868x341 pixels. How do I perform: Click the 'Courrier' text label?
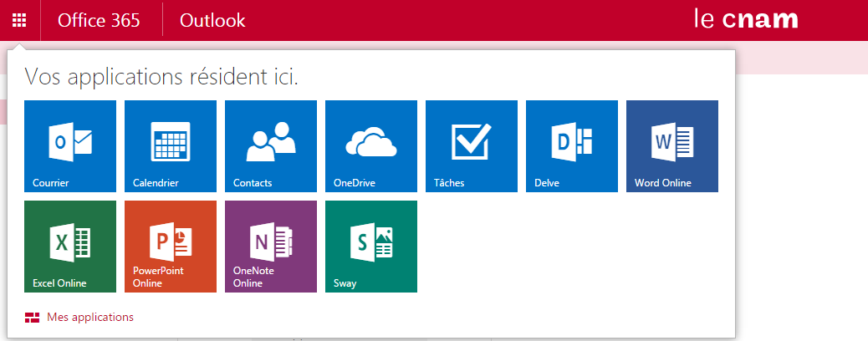coord(51,182)
